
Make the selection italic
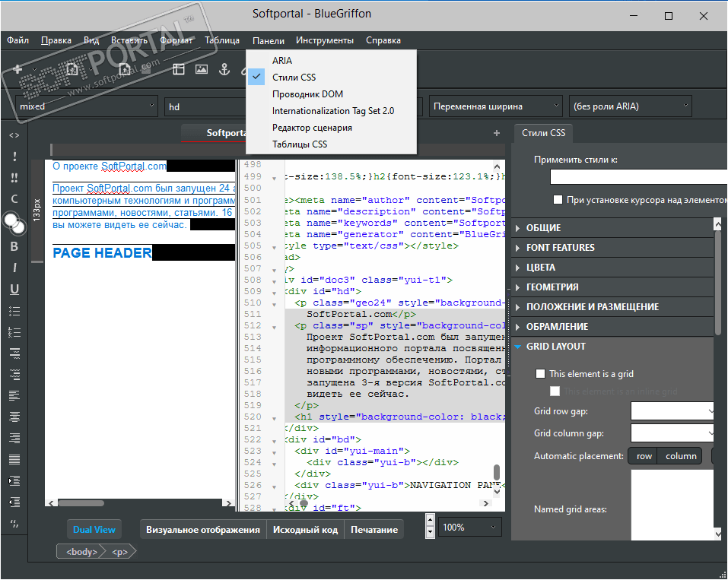(14, 268)
